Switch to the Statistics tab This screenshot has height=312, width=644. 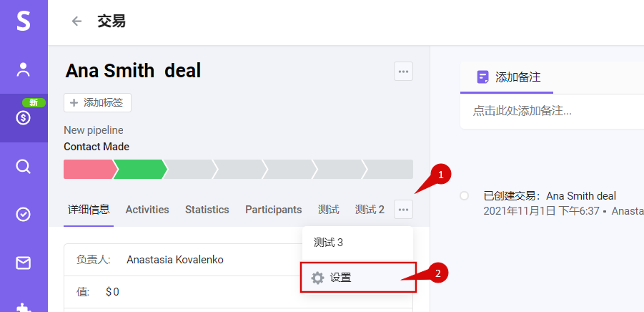pyautogui.click(x=207, y=210)
